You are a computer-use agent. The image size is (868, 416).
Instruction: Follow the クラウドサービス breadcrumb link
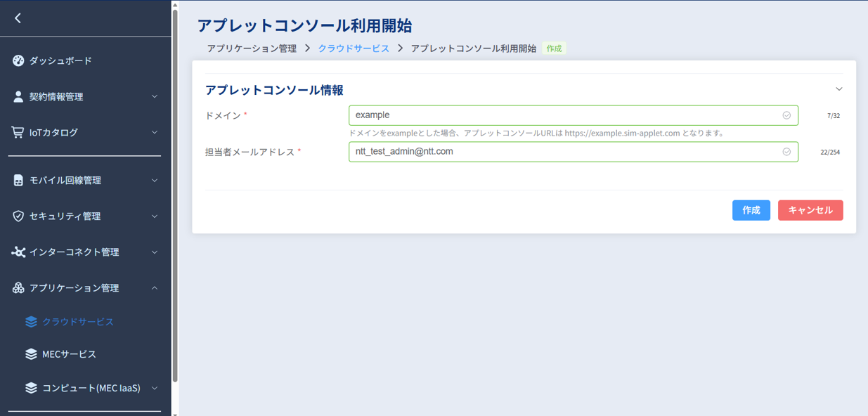[x=354, y=48]
